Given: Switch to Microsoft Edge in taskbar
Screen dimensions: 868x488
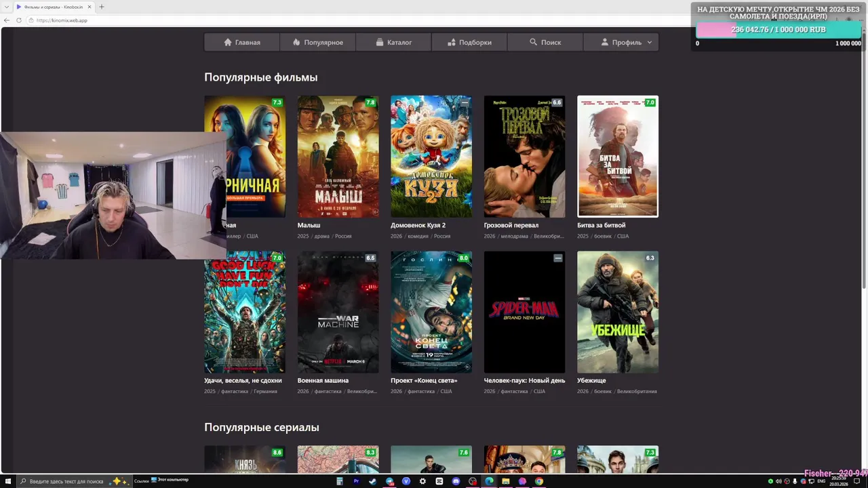Looking at the screenshot, I should point(489,481).
